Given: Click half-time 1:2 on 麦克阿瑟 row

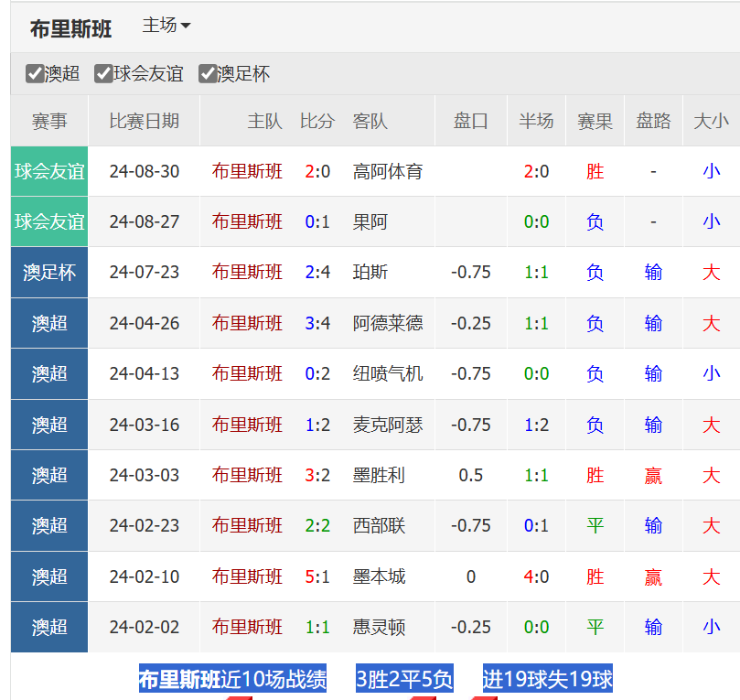Looking at the screenshot, I should pos(536,425).
